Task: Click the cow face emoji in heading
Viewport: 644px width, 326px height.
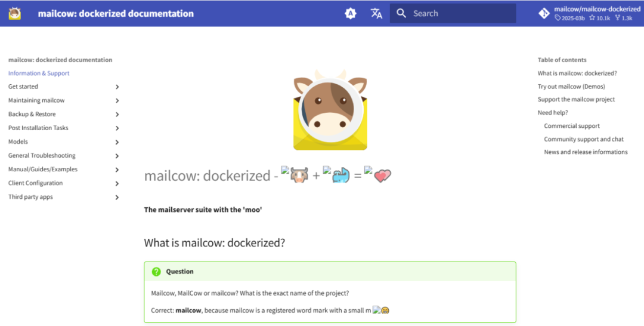Action: 298,176
